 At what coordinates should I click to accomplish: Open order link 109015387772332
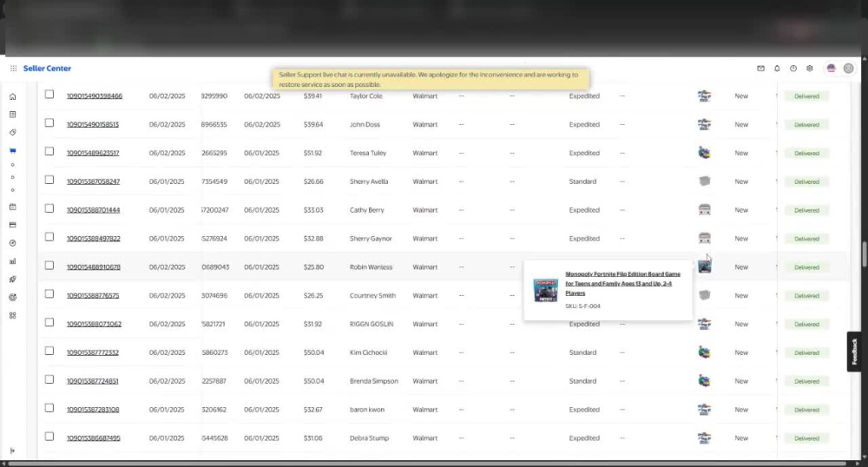tap(93, 352)
